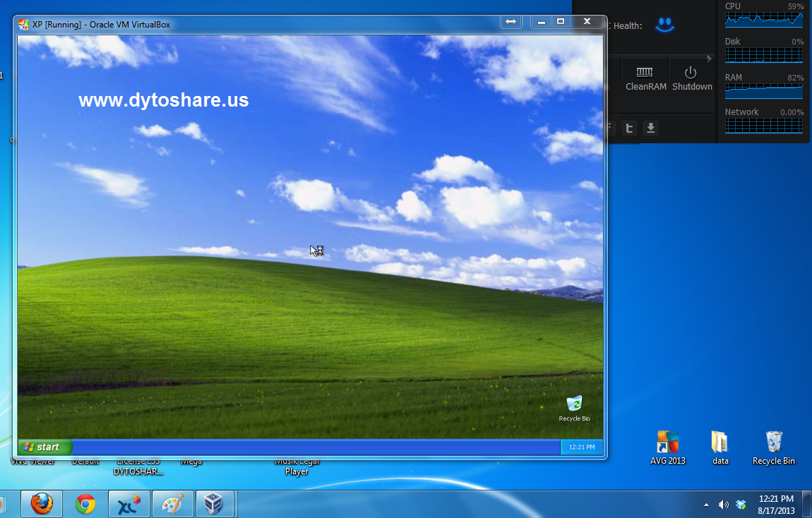This screenshot has height=518, width=812.
Task: Open the data folder on the desktop
Action: pyautogui.click(x=720, y=448)
